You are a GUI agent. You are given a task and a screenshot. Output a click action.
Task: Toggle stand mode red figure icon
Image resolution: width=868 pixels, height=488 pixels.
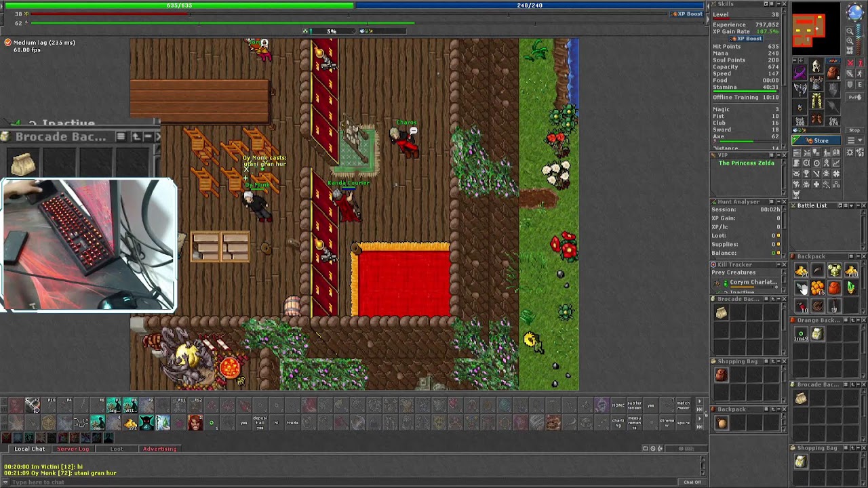(x=860, y=62)
